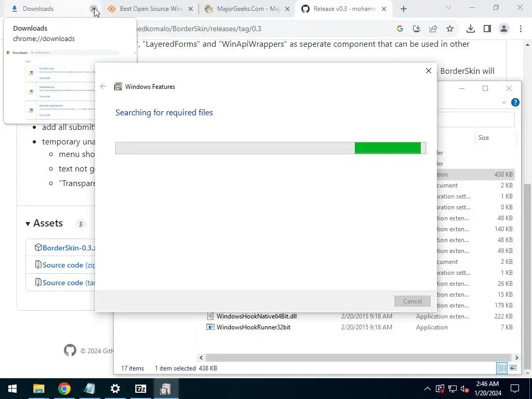Open the Explorer help question mark icon
The height and width of the screenshot is (399, 532).
point(515,102)
